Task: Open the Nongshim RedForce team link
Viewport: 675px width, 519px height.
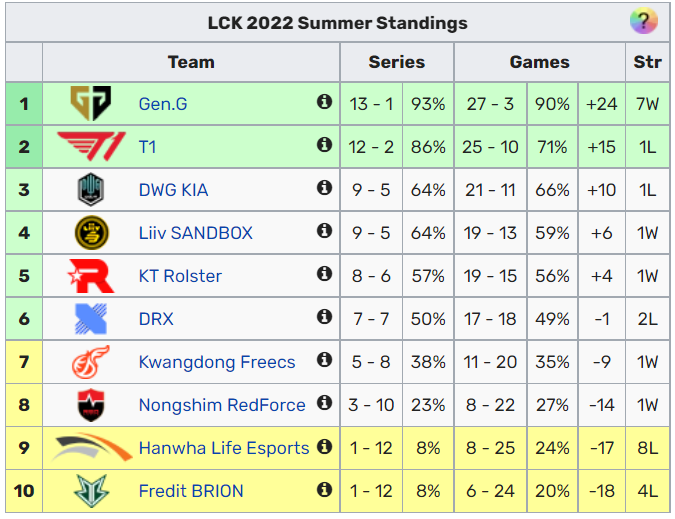Action: (222, 405)
